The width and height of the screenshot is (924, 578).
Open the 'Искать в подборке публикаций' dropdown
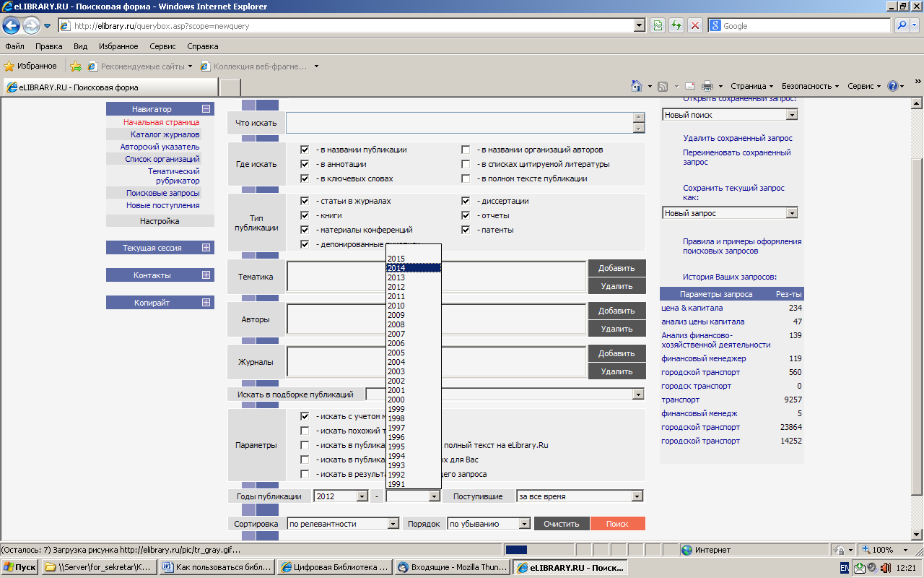pos(505,394)
